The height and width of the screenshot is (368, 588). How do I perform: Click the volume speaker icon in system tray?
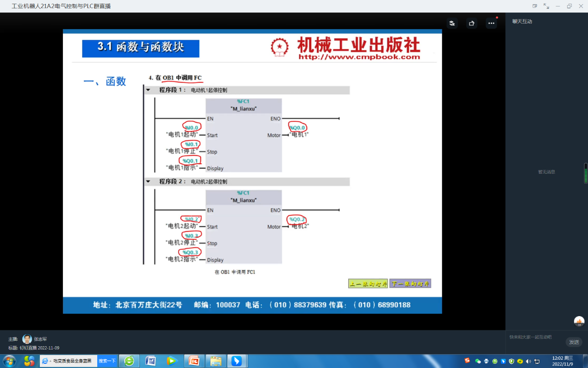[528, 361]
